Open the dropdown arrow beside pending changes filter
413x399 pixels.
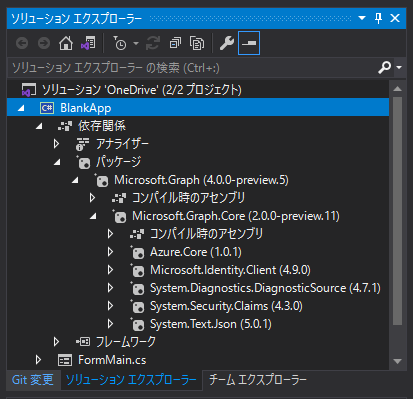136,43
